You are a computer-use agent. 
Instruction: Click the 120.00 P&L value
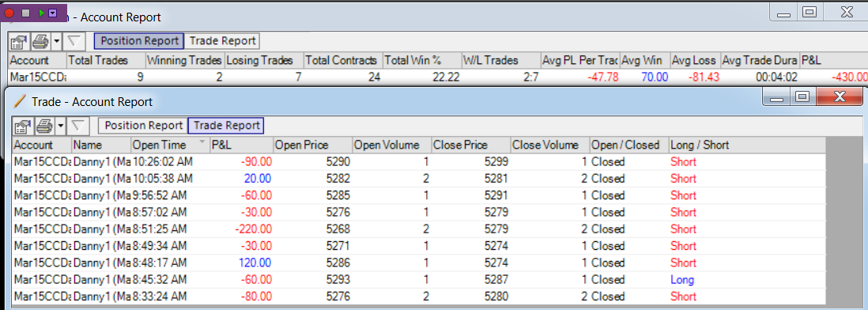255,263
